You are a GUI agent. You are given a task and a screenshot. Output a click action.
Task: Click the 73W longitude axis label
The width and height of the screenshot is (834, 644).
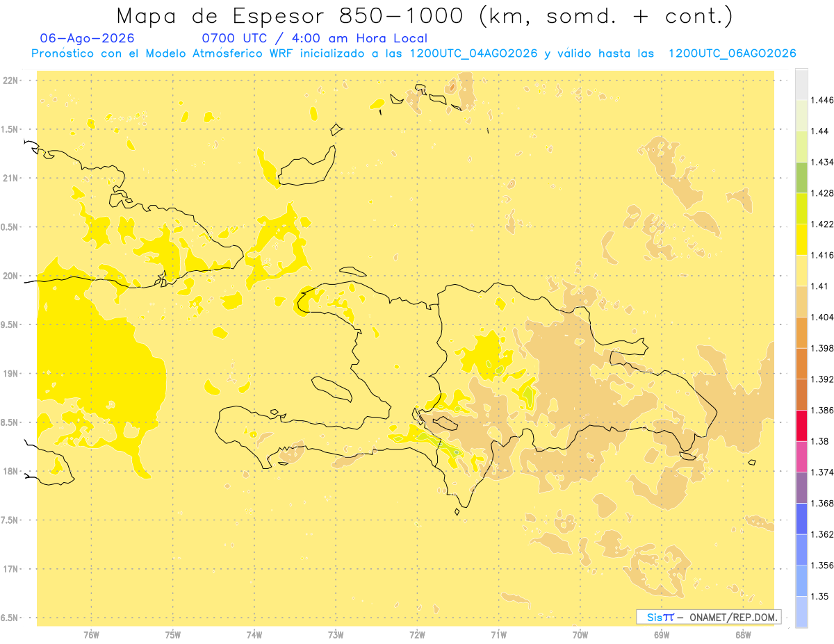[336, 635]
